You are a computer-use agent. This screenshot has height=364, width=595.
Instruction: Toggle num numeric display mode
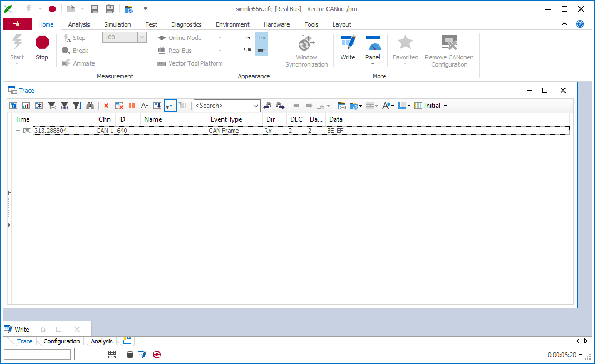(261, 50)
